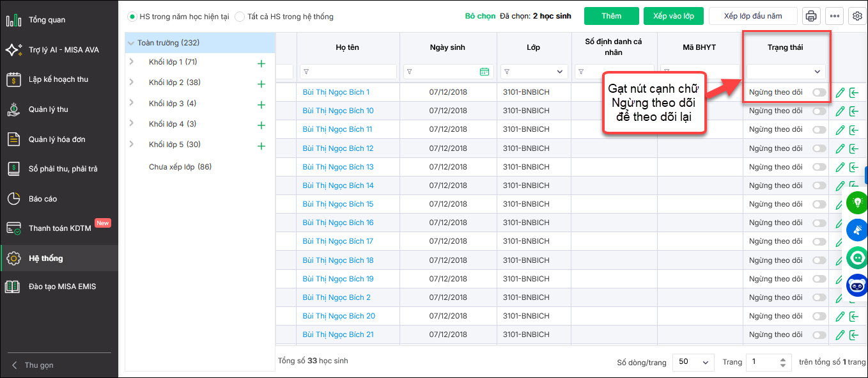868x378 pixels.
Task: Transfer arrow icon for Bùi Thị Ngọc Bích 1
Action: [854, 93]
